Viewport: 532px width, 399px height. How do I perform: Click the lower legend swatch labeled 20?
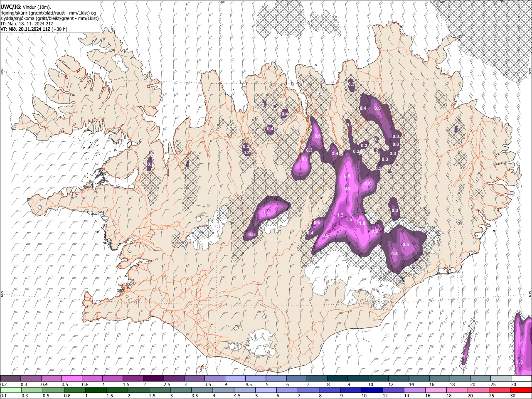(x=478, y=390)
